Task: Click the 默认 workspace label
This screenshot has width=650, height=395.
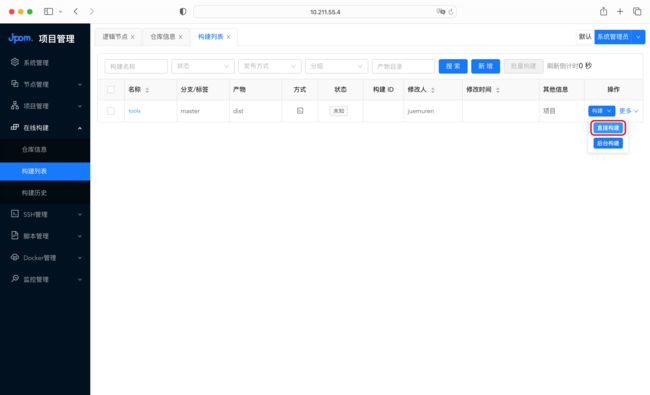Action: click(x=585, y=37)
